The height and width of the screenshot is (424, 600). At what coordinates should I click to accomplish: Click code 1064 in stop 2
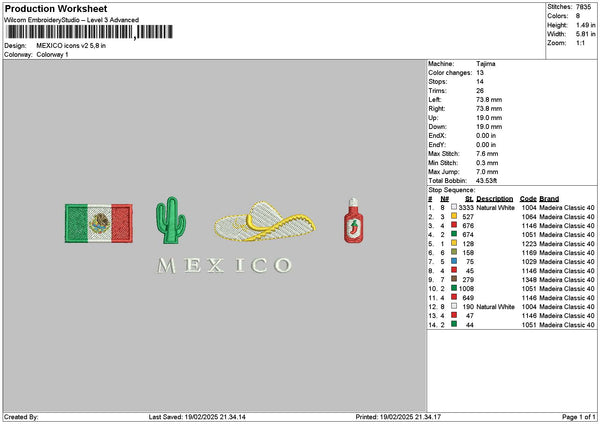point(529,217)
